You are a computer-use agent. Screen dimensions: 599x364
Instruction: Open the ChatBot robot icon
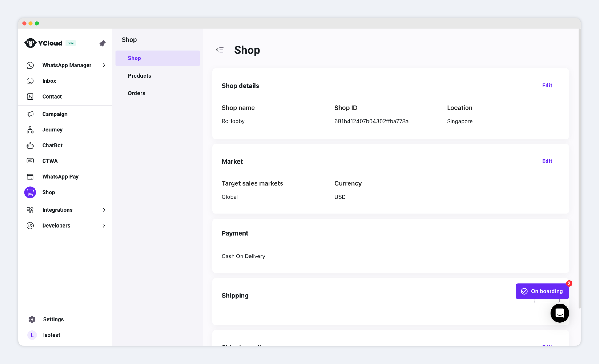click(x=30, y=145)
